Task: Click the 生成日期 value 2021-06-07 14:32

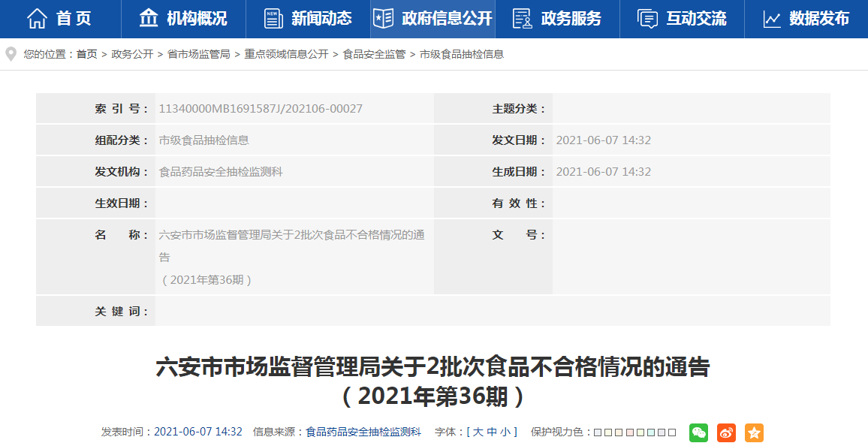Action: click(x=604, y=172)
